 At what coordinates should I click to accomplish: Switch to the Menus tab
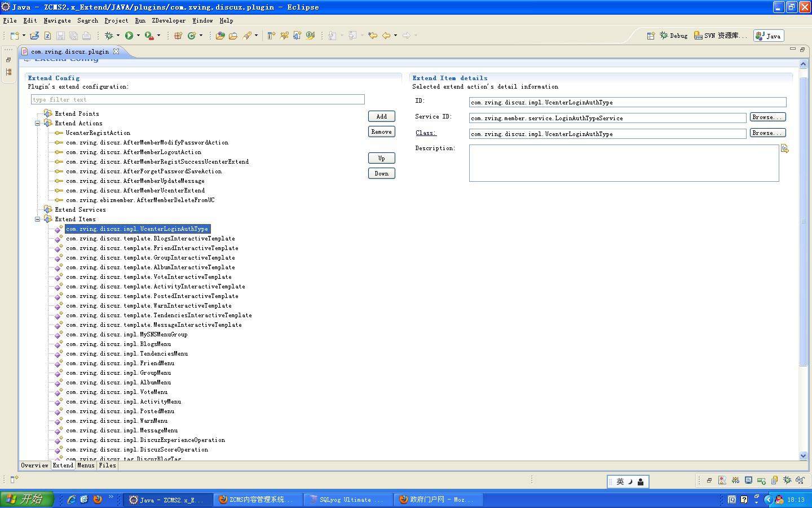click(x=86, y=465)
